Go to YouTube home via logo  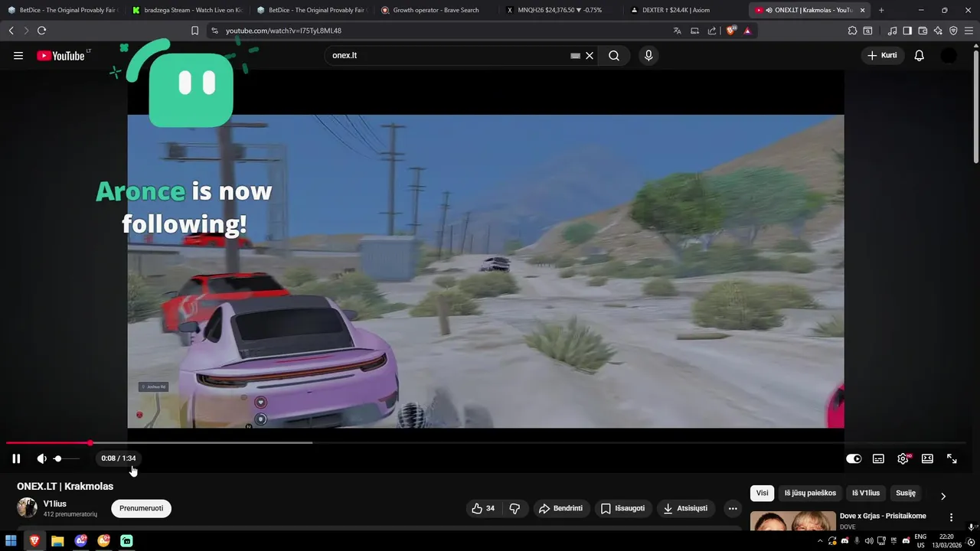[x=61, y=56]
